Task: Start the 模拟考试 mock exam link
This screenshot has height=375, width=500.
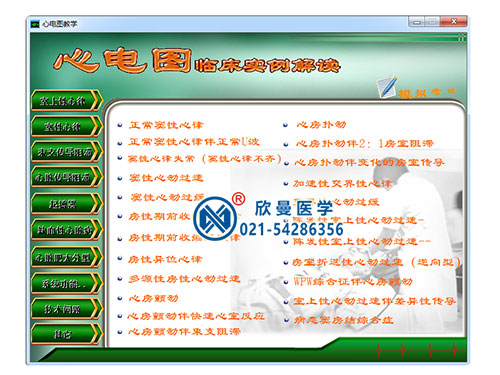Action: [427, 92]
